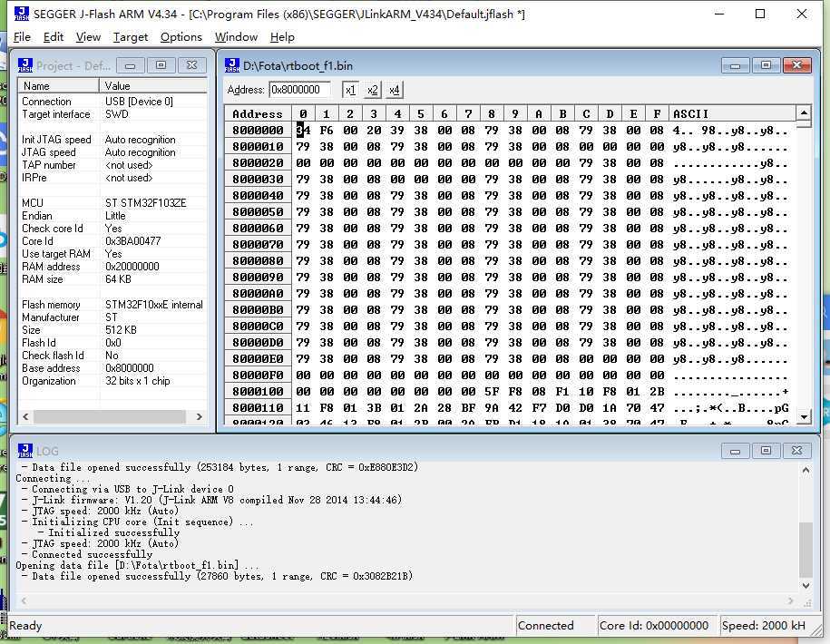Click the Project panel horizontal scrollbar thumb

110,416
